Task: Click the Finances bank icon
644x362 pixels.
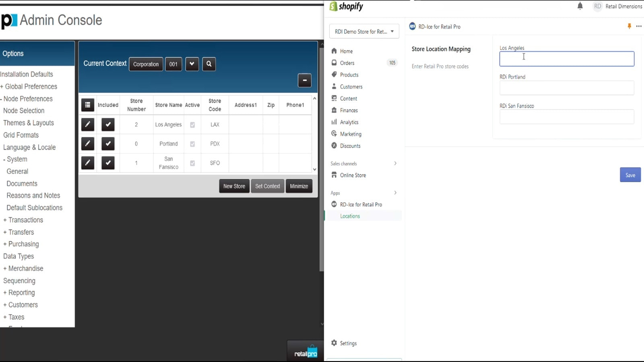Action: [334, 110]
